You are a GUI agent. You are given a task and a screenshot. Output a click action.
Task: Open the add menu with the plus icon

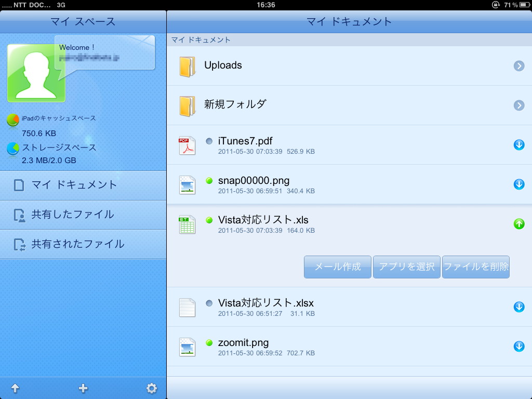(83, 388)
